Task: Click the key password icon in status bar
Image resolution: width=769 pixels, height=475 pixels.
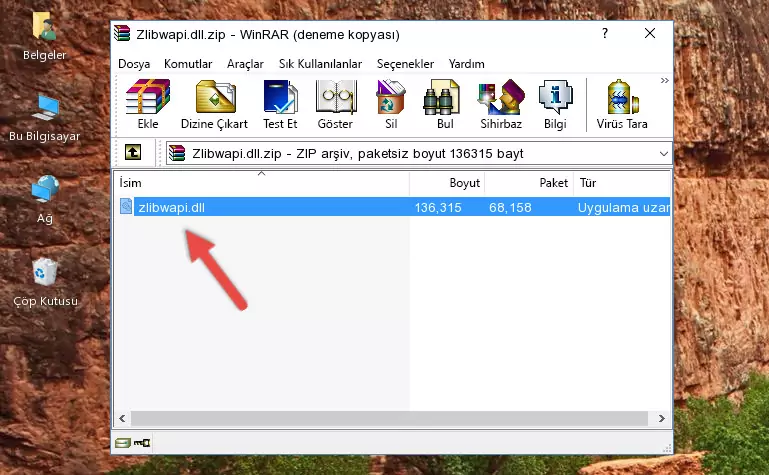Action: 142,443
